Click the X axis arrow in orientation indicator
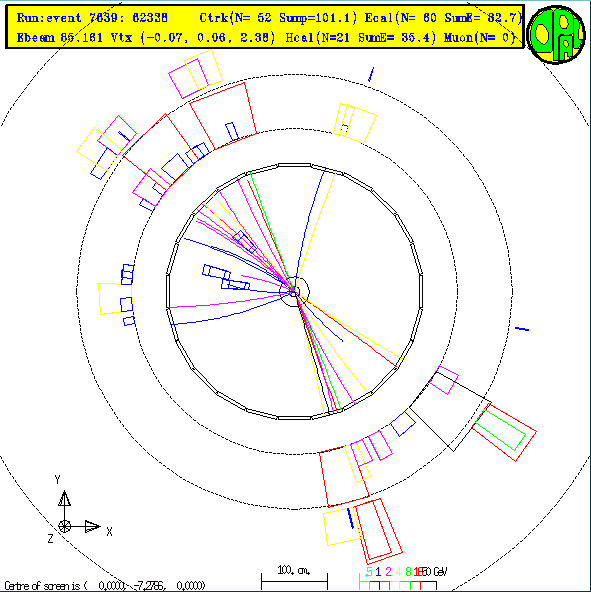This screenshot has height=592, width=591. (x=93, y=526)
